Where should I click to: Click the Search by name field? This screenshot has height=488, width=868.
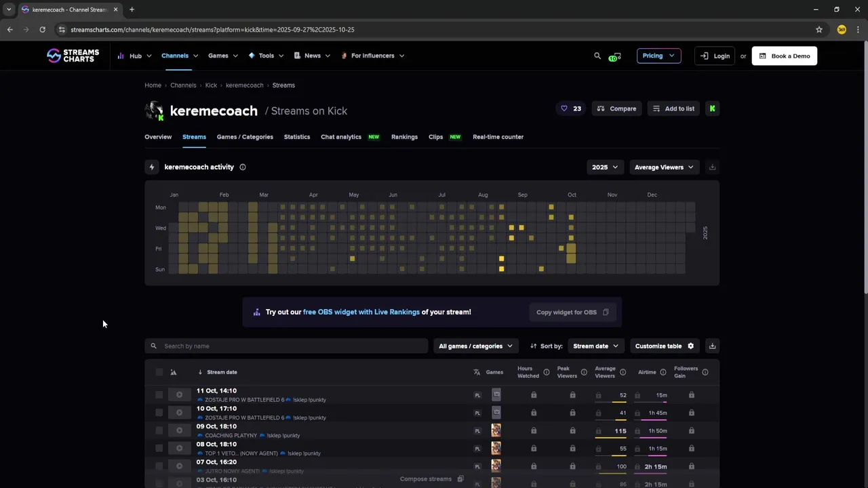286,346
